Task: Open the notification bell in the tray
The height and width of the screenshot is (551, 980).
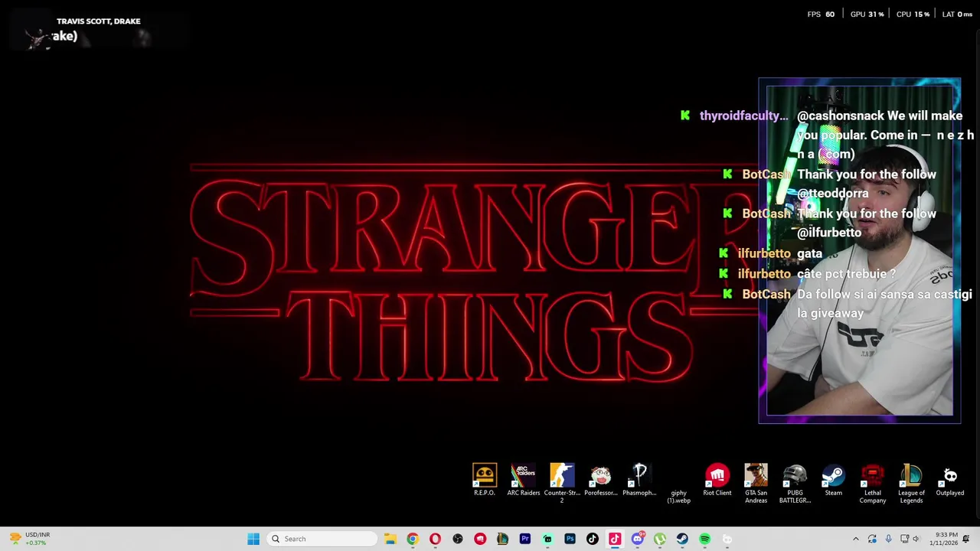Action: point(967,539)
